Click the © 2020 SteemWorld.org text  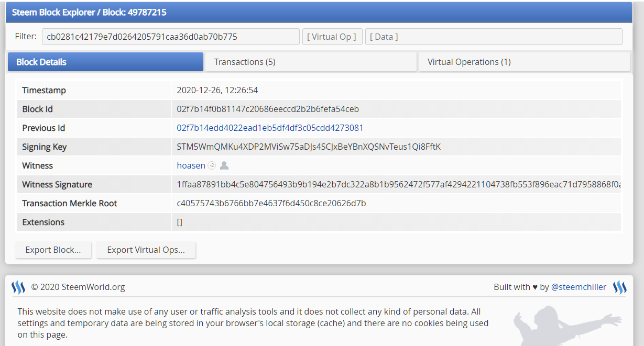pos(78,287)
